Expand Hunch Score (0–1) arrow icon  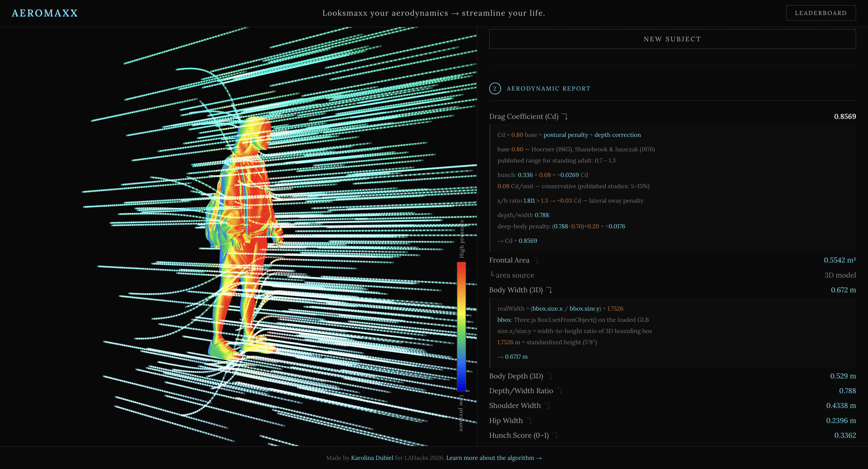pos(555,435)
